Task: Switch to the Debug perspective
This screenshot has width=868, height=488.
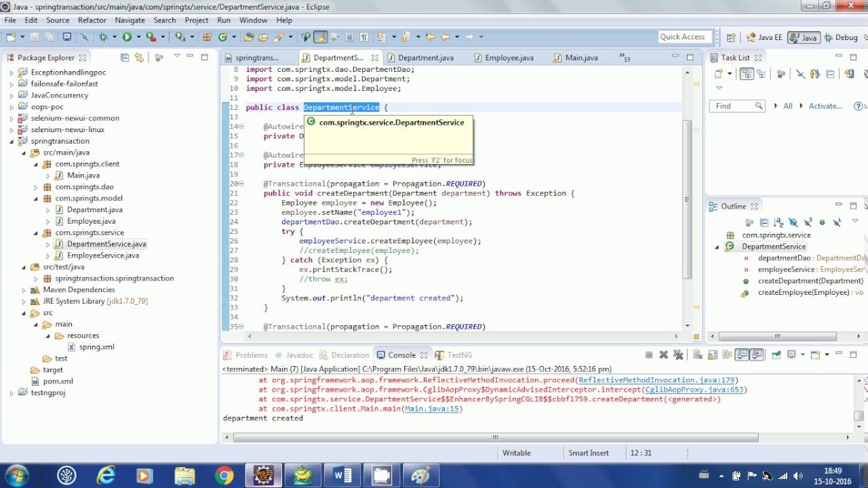Action: click(x=841, y=38)
